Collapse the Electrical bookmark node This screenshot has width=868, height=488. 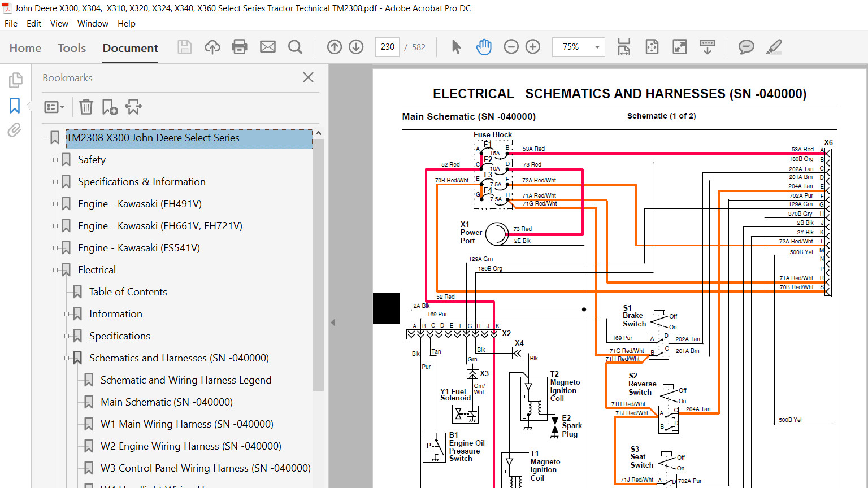[x=55, y=270]
